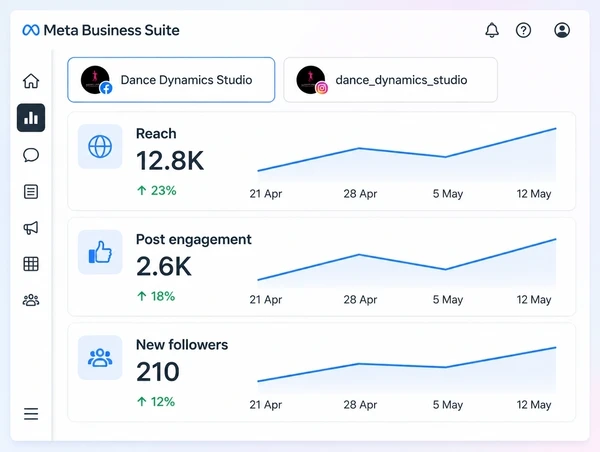
Task: Select the Dance Dynamics Studio Facebook tab
Action: (x=171, y=80)
